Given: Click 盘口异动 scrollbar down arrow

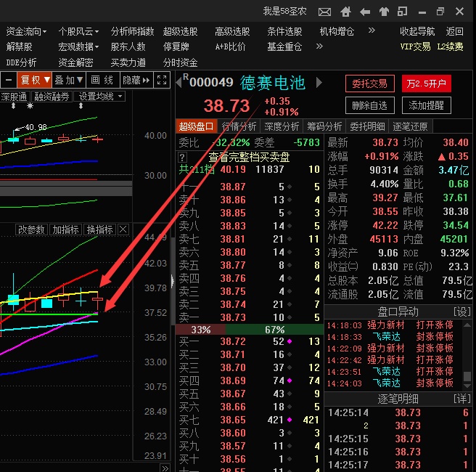Looking at the screenshot, I should [x=467, y=386].
